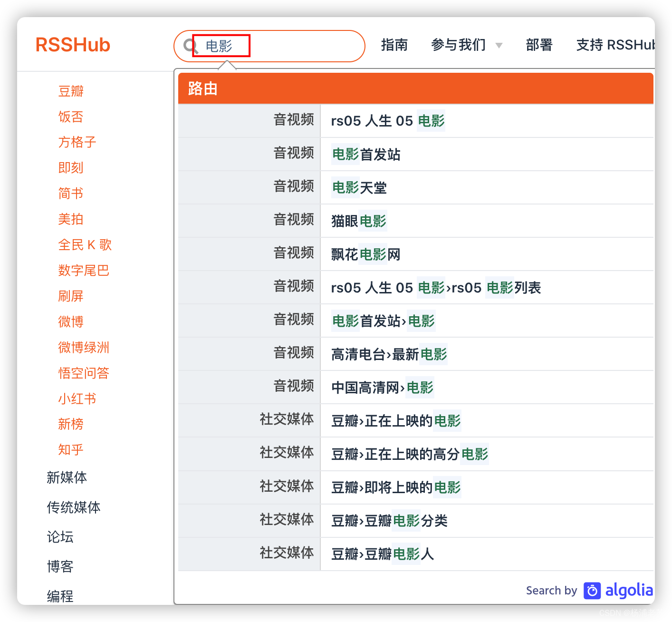
Task: Expand the 博客 sidebar category
Action: (60, 566)
